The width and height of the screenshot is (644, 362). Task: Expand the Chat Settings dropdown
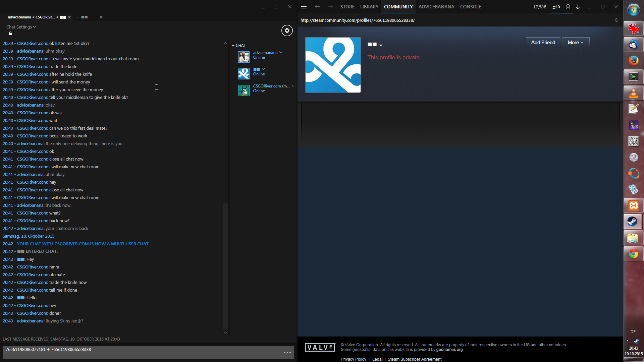21,27
